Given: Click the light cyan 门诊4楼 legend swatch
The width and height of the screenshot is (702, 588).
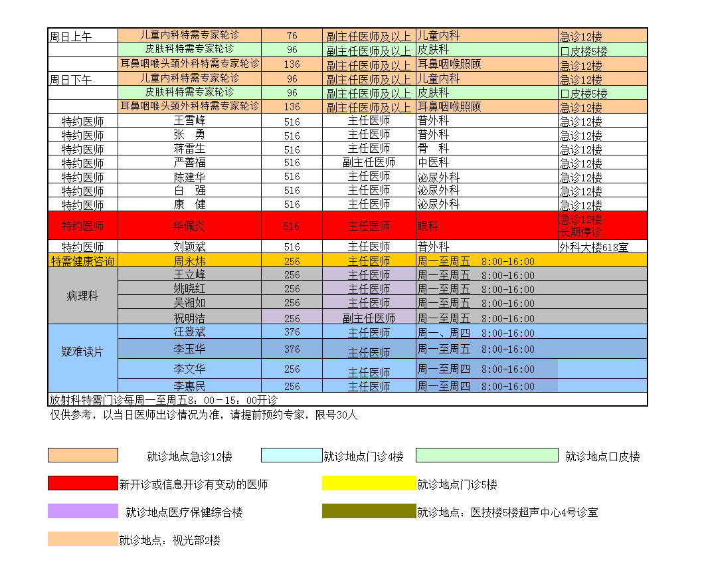Looking at the screenshot, I should pos(292,455).
